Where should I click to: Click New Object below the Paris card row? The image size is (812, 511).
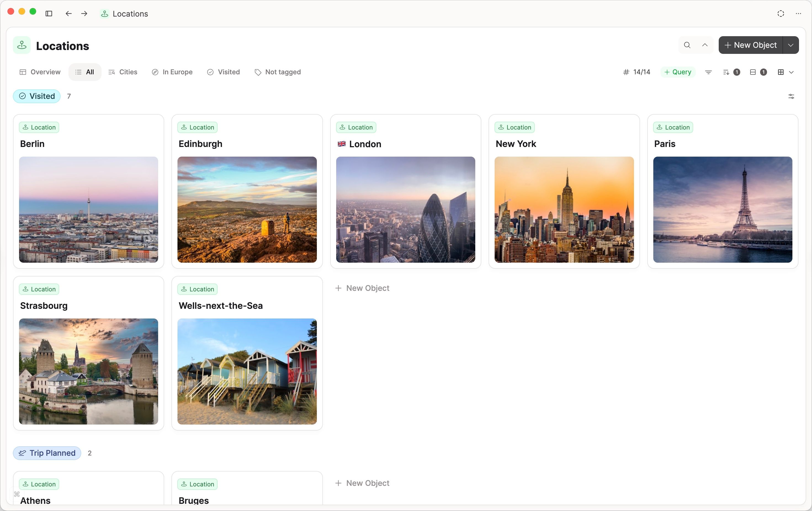click(362, 288)
